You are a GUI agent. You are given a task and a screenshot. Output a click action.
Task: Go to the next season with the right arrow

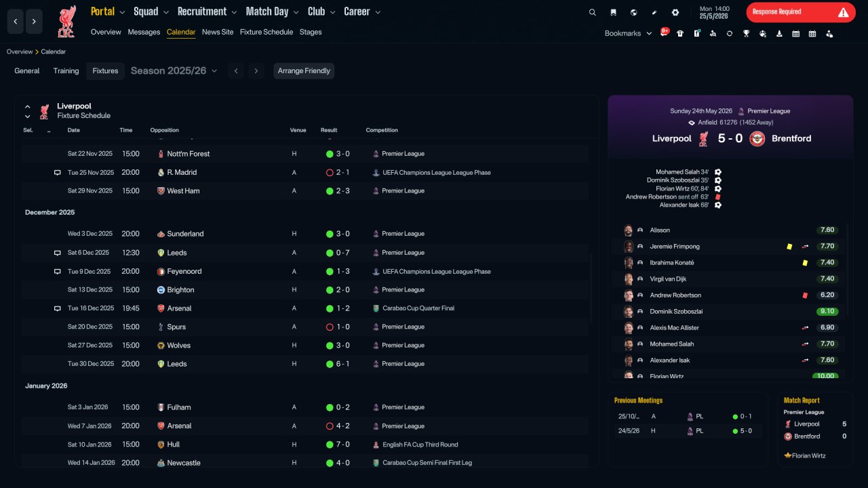click(x=256, y=70)
